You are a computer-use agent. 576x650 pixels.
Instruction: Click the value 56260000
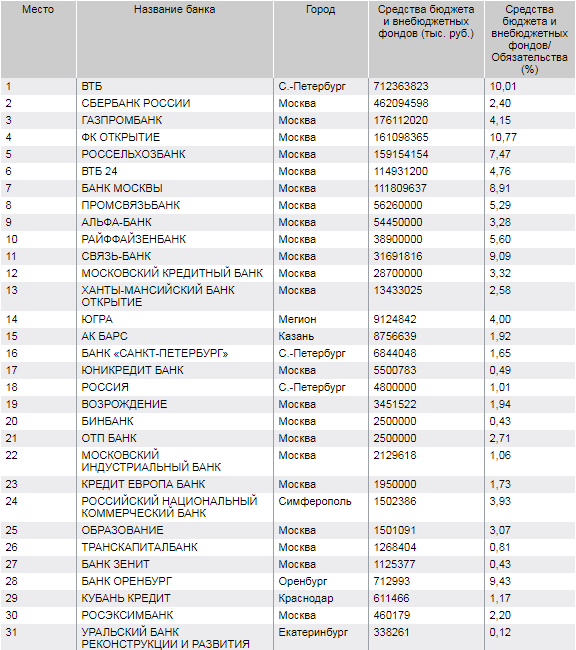[x=398, y=206]
